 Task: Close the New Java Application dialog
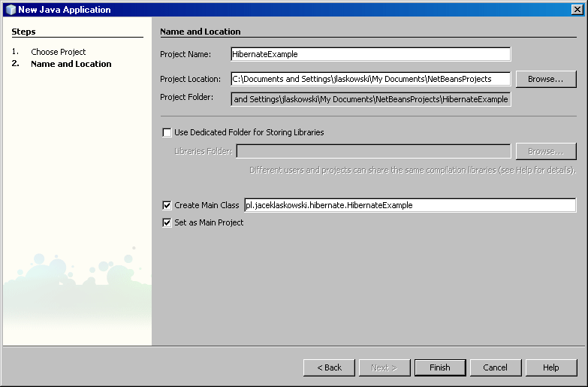[x=577, y=9]
